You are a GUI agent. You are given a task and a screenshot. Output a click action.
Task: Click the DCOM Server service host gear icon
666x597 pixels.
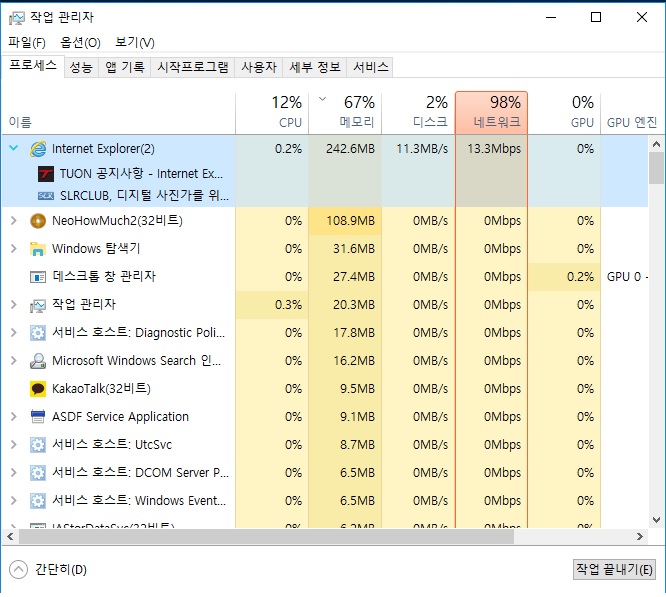pyautogui.click(x=38, y=473)
